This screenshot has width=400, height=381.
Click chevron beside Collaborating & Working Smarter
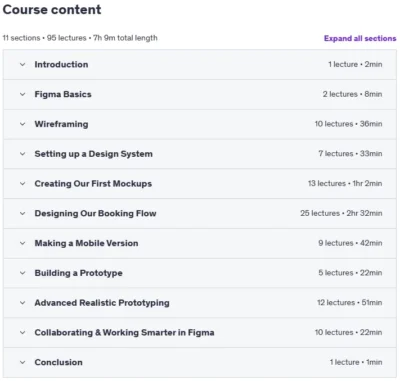tap(22, 333)
